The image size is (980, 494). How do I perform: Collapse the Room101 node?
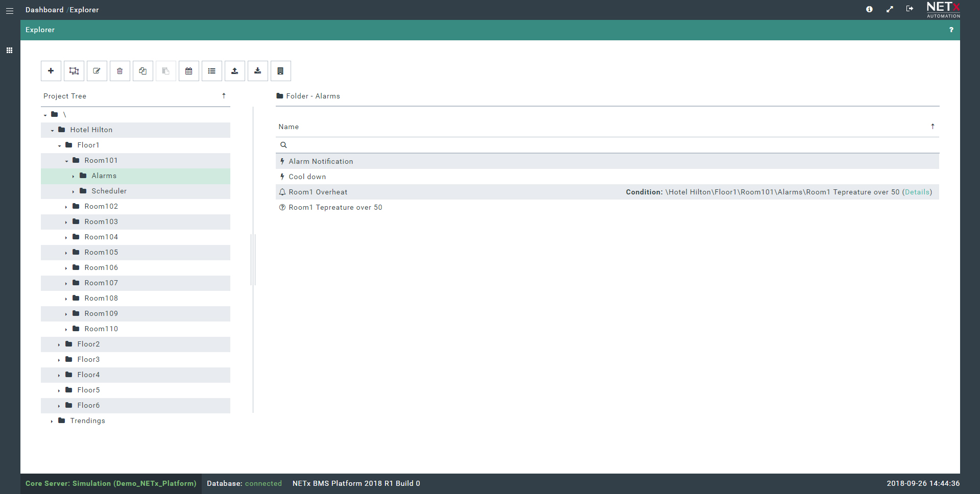66,161
